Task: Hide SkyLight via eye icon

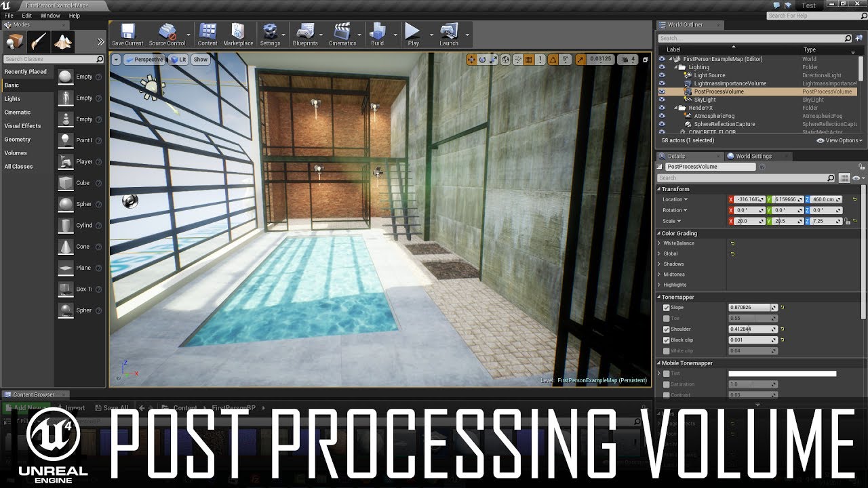Action: click(x=662, y=100)
